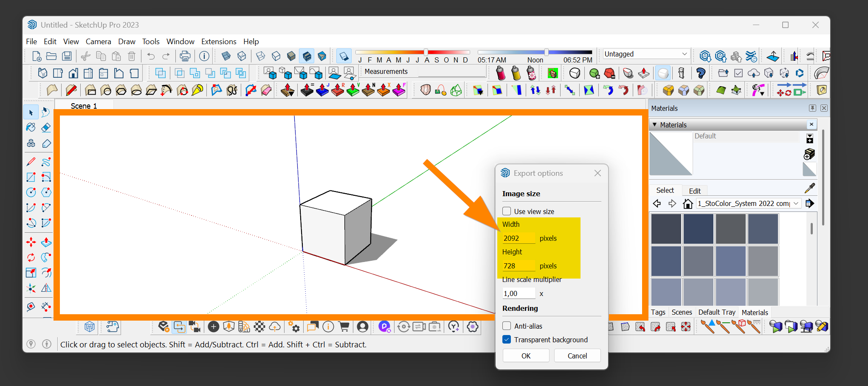Pick the Push/Pull tool
Viewport: 868px width, 386px height.
[x=46, y=242]
